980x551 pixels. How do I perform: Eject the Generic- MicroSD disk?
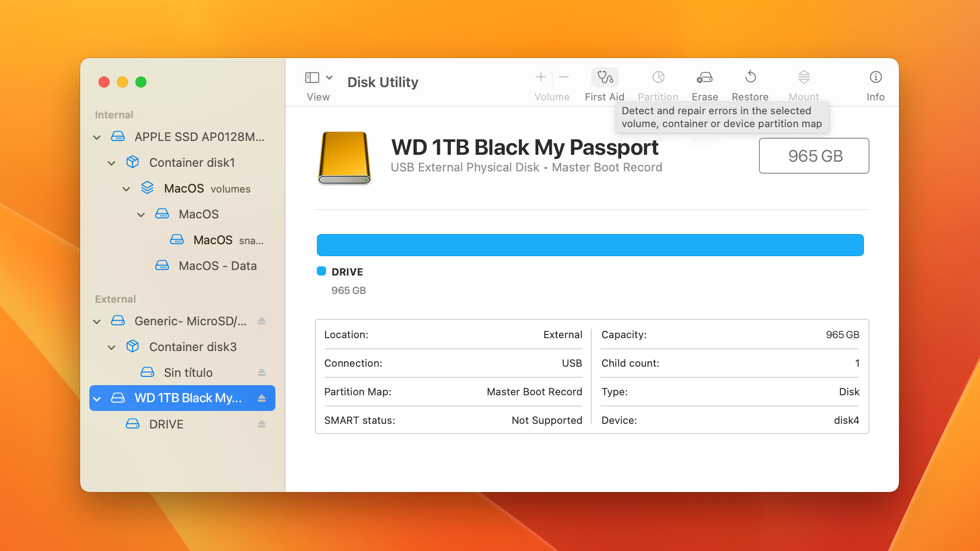[262, 321]
